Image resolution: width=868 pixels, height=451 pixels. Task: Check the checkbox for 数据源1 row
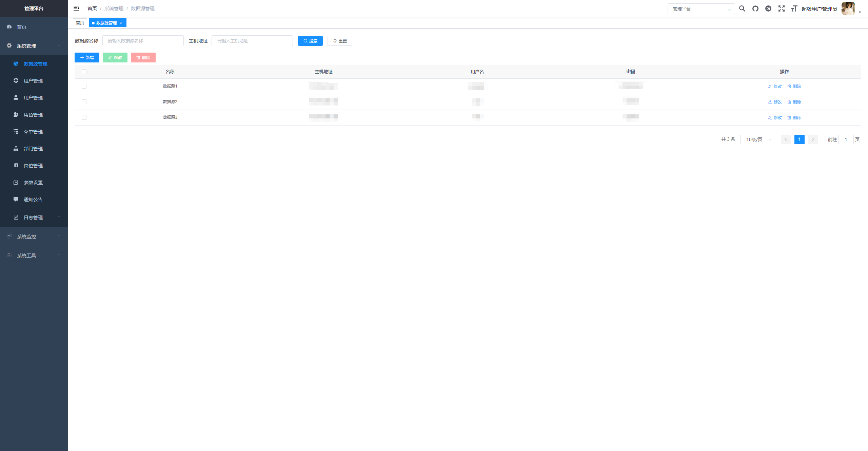click(84, 86)
